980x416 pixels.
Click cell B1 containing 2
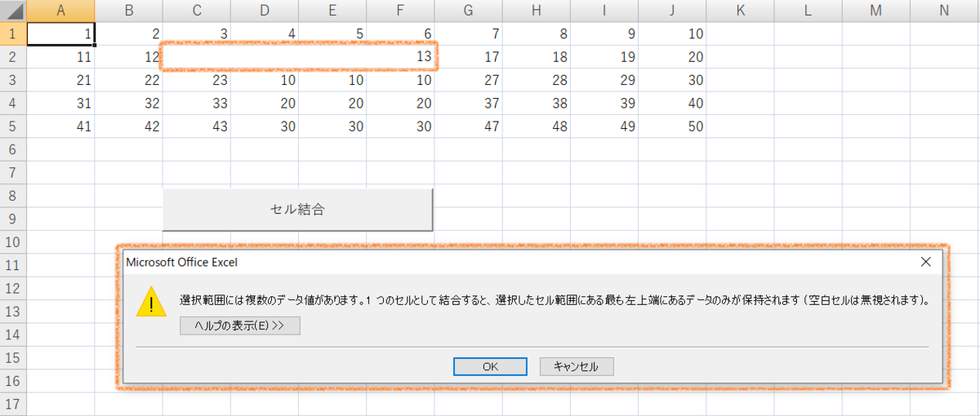tap(129, 34)
